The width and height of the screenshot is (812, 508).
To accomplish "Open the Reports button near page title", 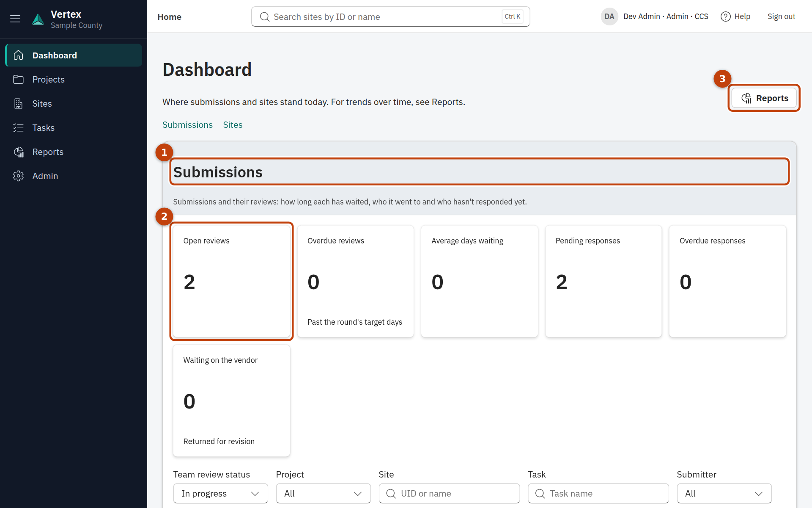I will click(x=764, y=98).
